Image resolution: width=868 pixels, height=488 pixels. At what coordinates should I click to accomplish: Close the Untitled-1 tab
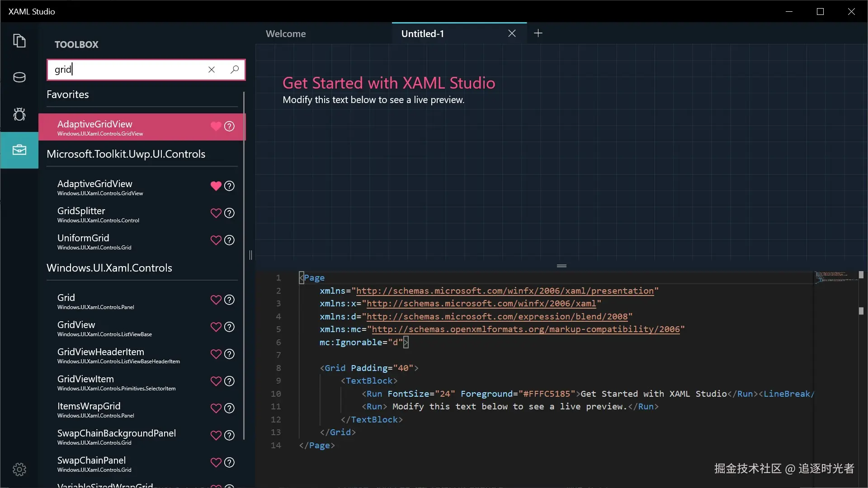pyautogui.click(x=512, y=33)
